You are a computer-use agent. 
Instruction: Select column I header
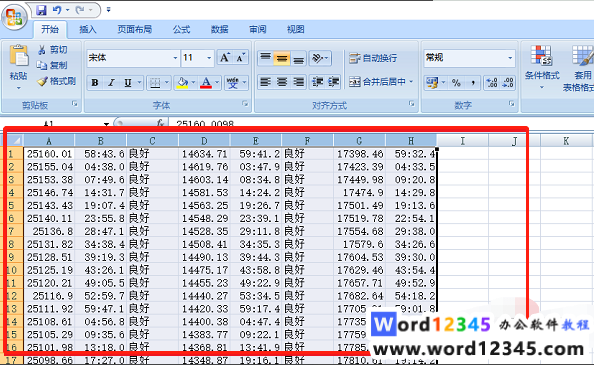pos(463,141)
